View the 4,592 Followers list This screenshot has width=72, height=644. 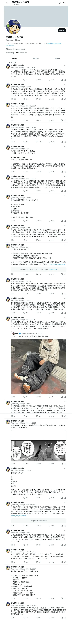[21, 53]
